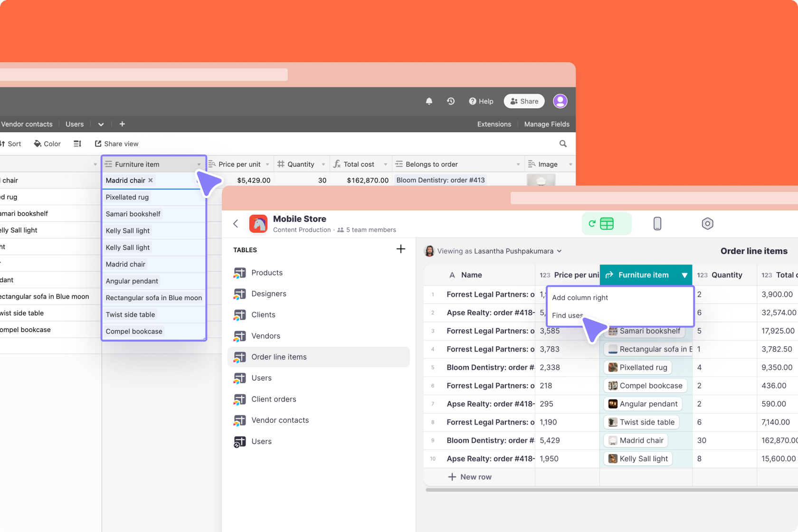Click the back arrow beside Mobile Store
The width and height of the screenshot is (798, 532).
point(236,224)
